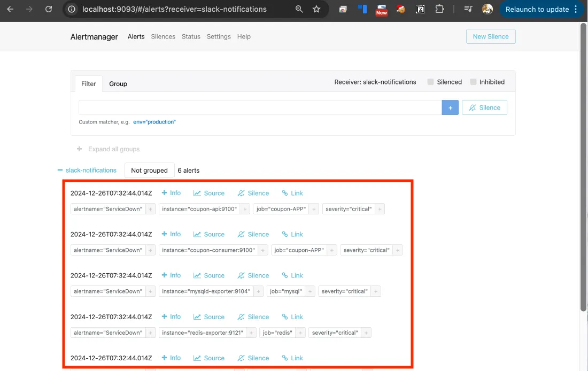Viewport: 588px width, 371px height.
Task: Open Source for the coupon-api alert
Action: [209, 193]
